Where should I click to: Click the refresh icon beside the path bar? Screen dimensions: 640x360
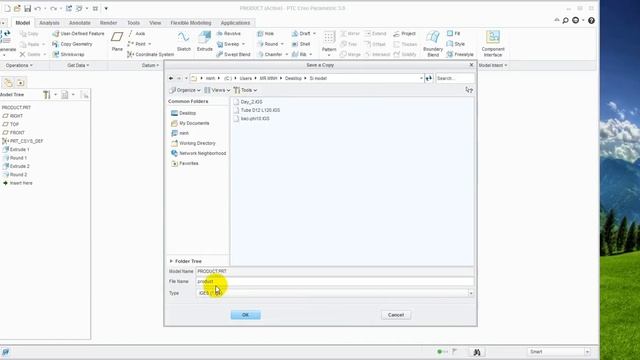(x=429, y=78)
